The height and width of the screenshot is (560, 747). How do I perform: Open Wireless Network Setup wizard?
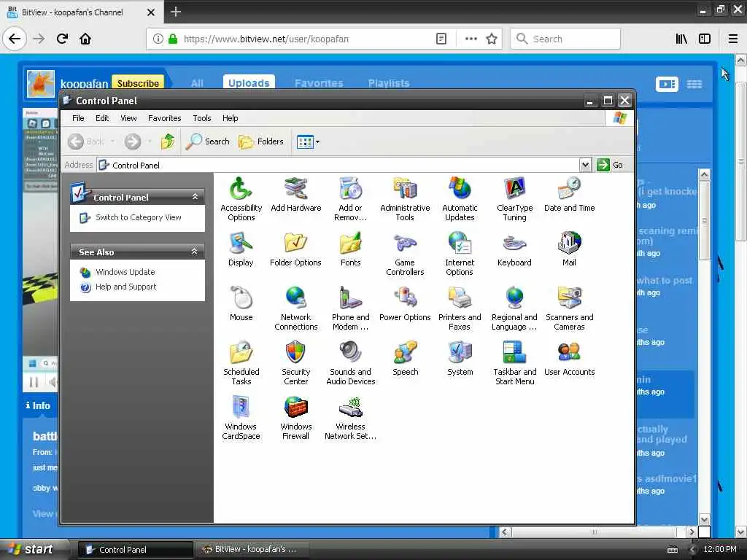[351, 418]
